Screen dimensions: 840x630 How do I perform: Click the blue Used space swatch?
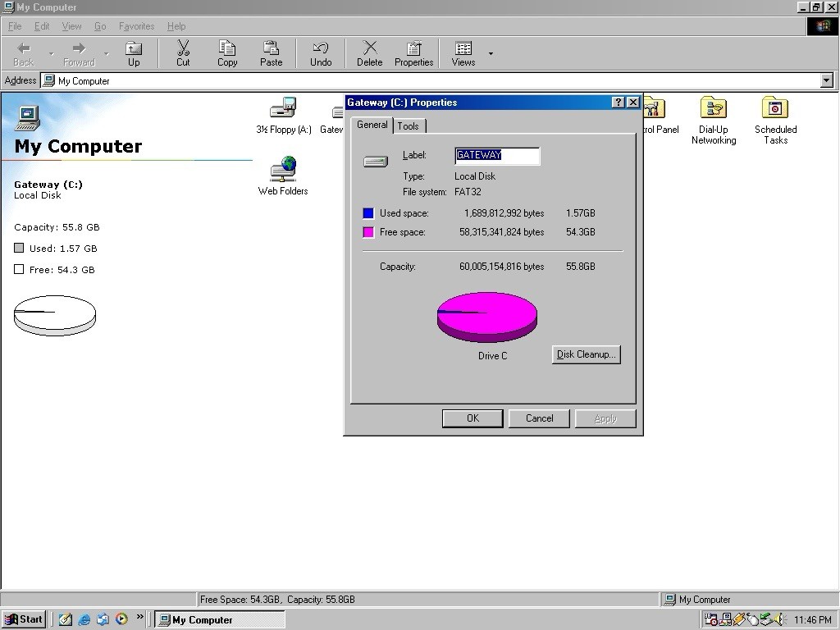coord(368,213)
